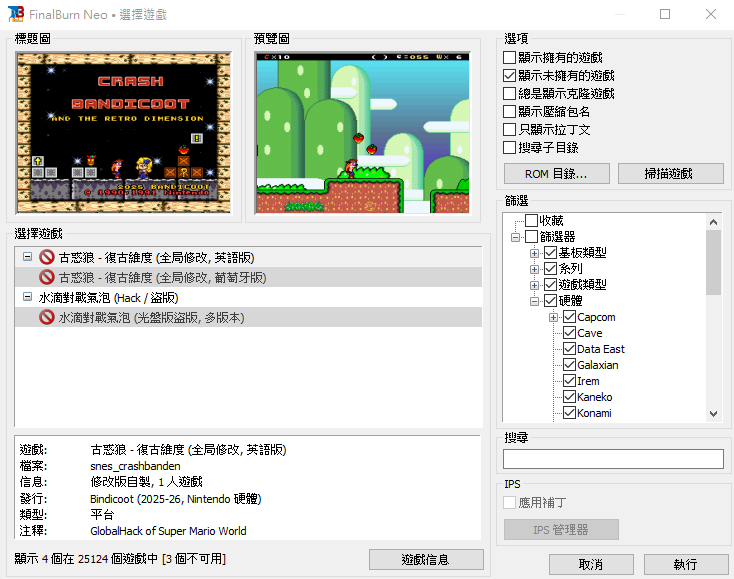Click 執行 to run the game
Viewport: 734px width, 579px height.
(686, 564)
